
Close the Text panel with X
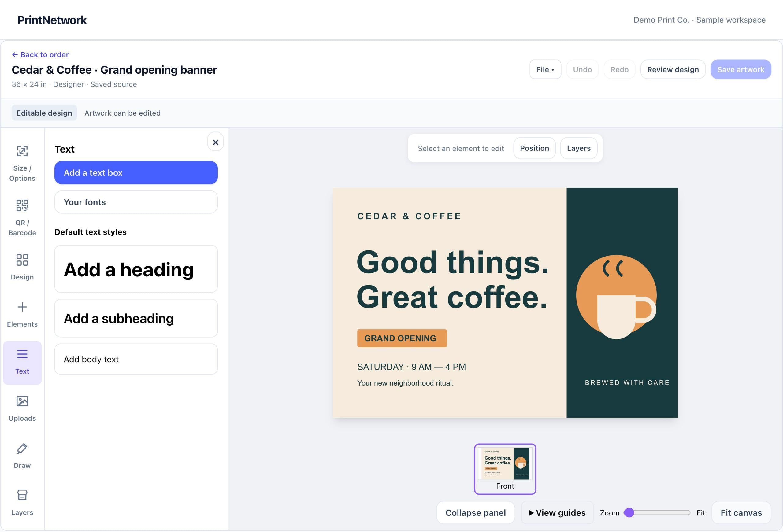click(216, 142)
